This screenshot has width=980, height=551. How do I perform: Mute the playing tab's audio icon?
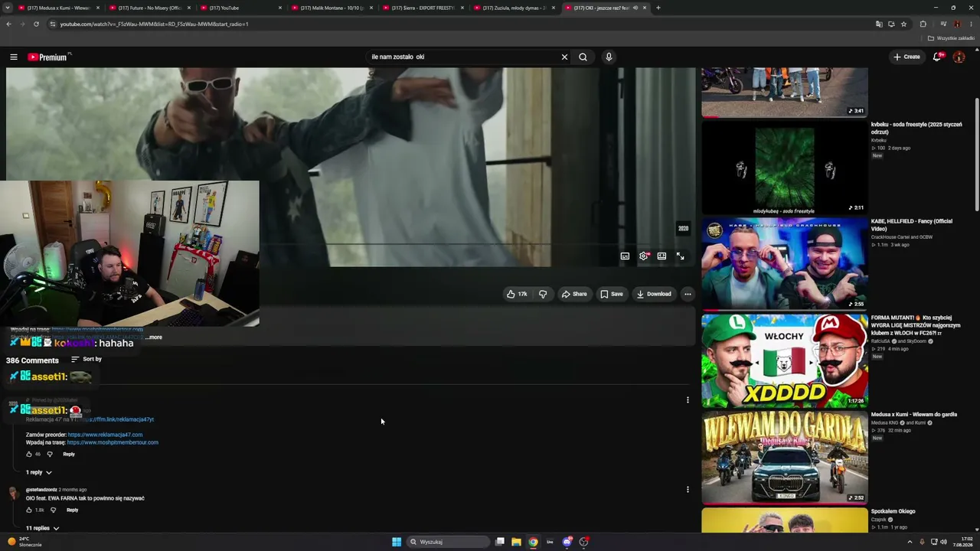635,8
